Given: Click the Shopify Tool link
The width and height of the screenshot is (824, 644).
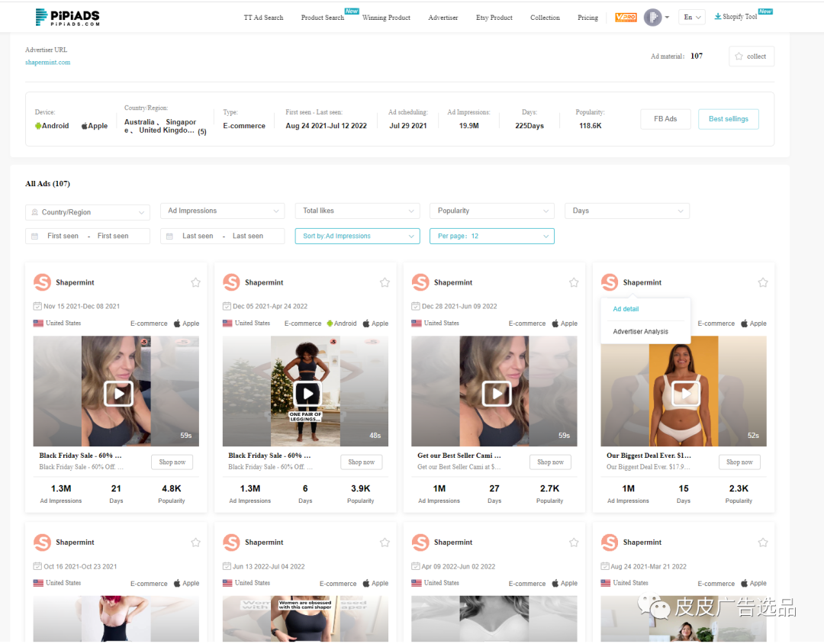Looking at the screenshot, I should [739, 17].
